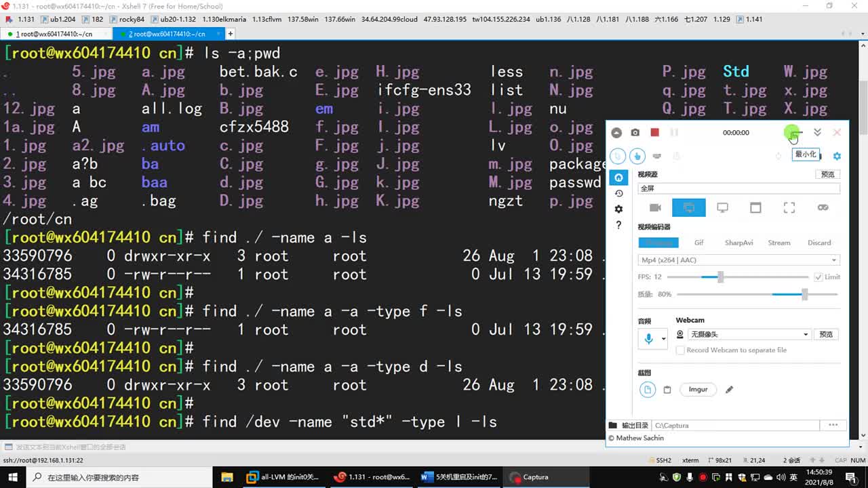
Task: Browse output directory with ellipsis button
Action: click(x=833, y=426)
